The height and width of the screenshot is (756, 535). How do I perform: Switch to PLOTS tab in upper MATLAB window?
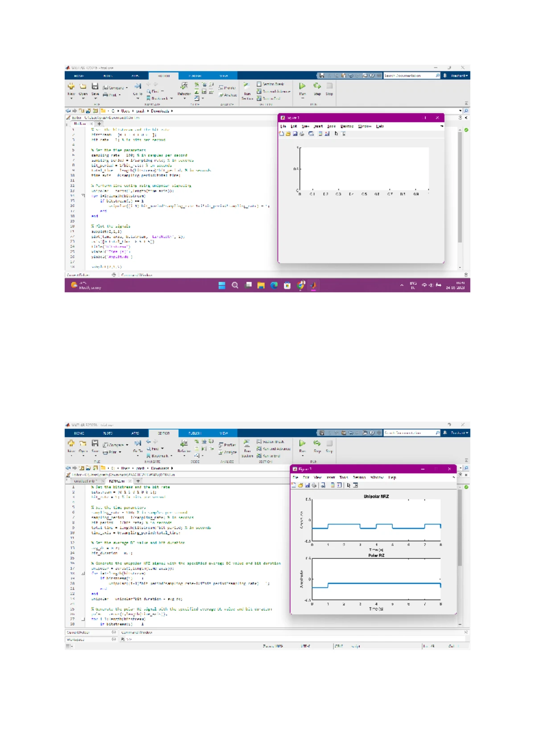pyautogui.click(x=108, y=76)
